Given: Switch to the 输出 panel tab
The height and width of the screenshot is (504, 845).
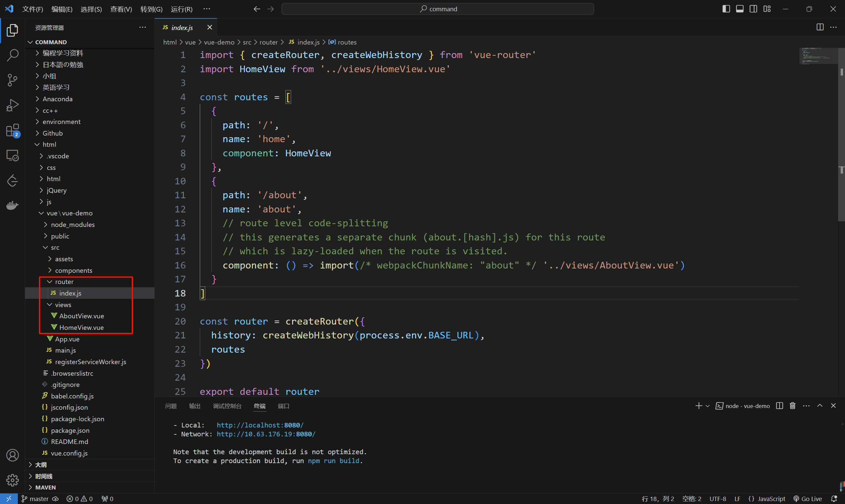Looking at the screenshot, I should point(195,406).
